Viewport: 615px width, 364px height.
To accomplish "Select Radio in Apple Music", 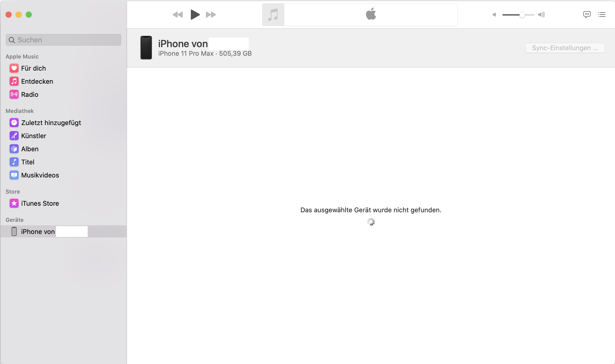I will coord(29,95).
